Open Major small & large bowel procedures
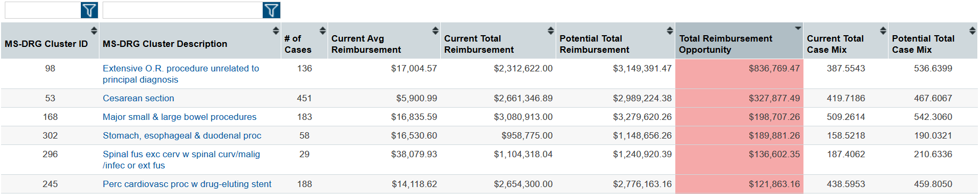This screenshot has width=980, height=194. click(179, 117)
